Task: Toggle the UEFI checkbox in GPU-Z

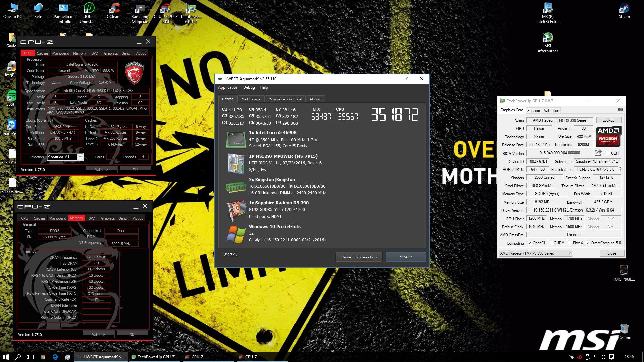Action: click(x=608, y=153)
